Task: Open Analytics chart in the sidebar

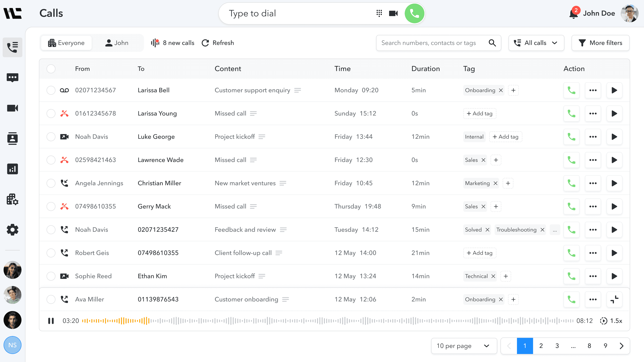Action: coord(13,169)
